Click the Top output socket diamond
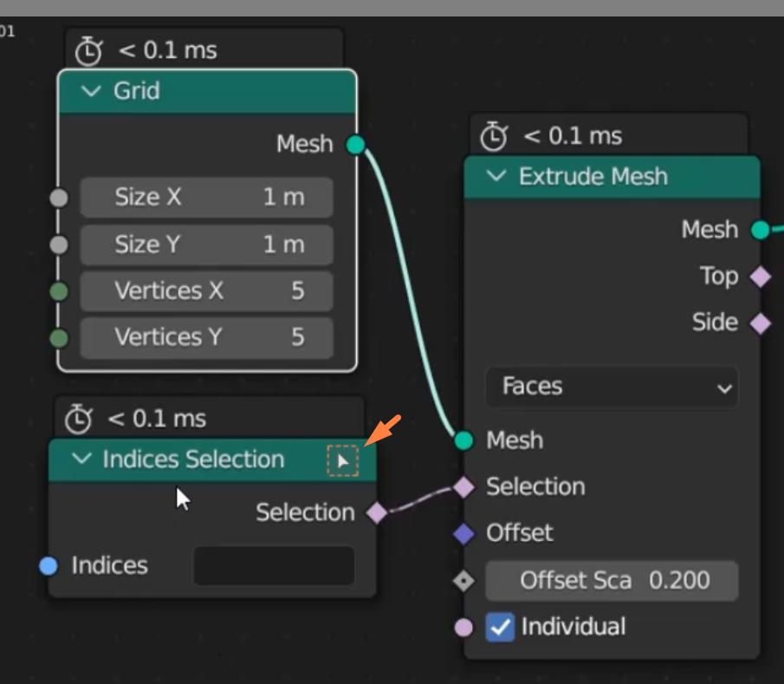This screenshot has height=684, width=784. [x=761, y=277]
